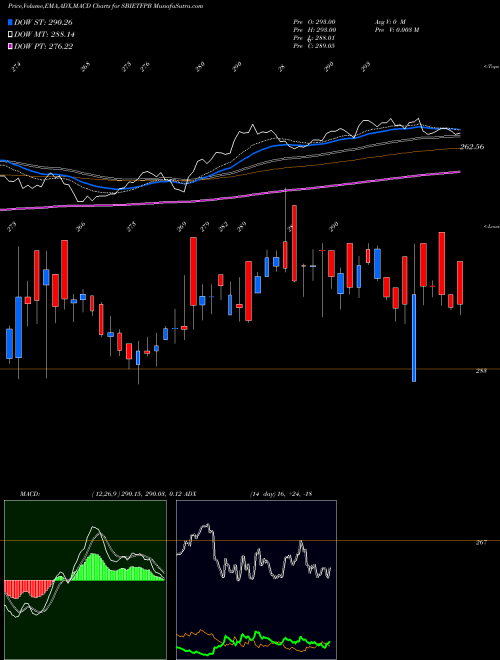Viewport: 500px width, 660px height.
Task: Click the chart title mentioning SBIETFPB MunafaSutra.com
Action: click(105, 6)
